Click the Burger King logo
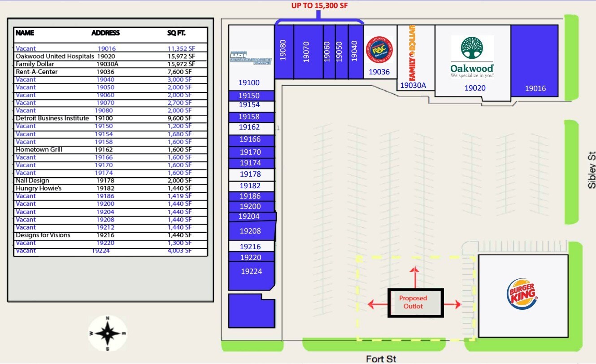596x364 pixels. (522, 294)
